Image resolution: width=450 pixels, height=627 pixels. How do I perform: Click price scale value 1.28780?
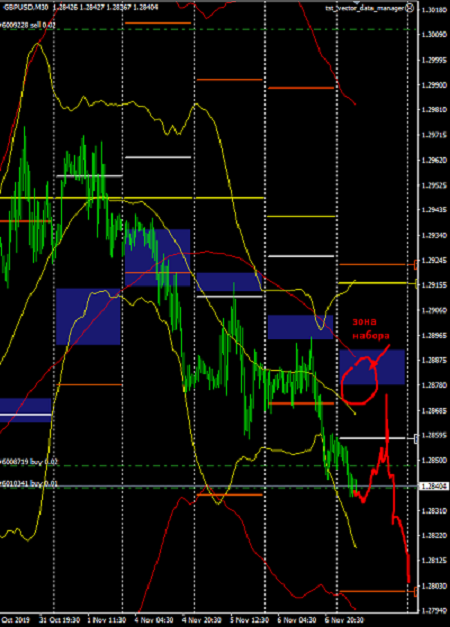pyautogui.click(x=434, y=385)
